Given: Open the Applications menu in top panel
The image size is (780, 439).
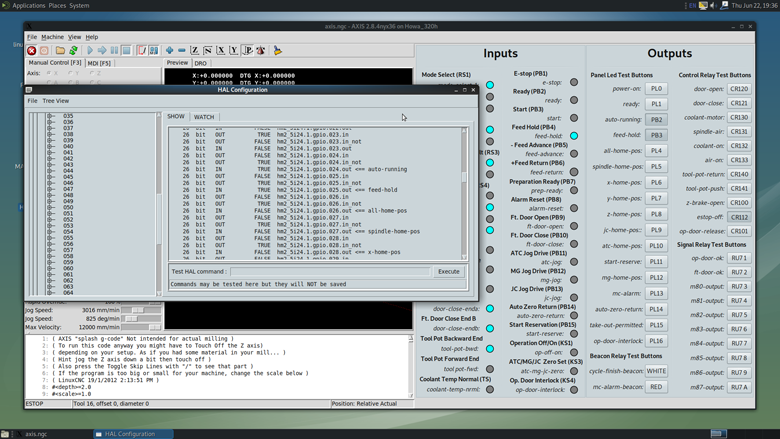Looking at the screenshot, I should click(28, 5).
